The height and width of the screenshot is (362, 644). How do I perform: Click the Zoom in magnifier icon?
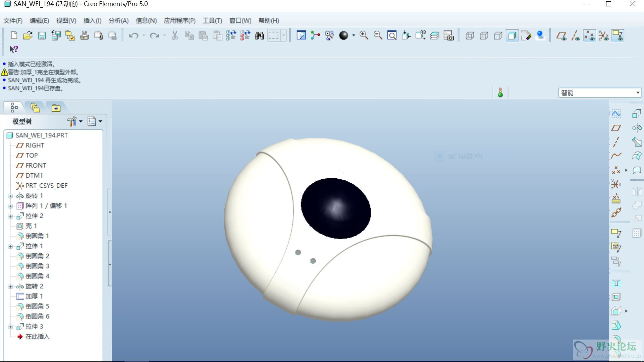click(x=364, y=36)
